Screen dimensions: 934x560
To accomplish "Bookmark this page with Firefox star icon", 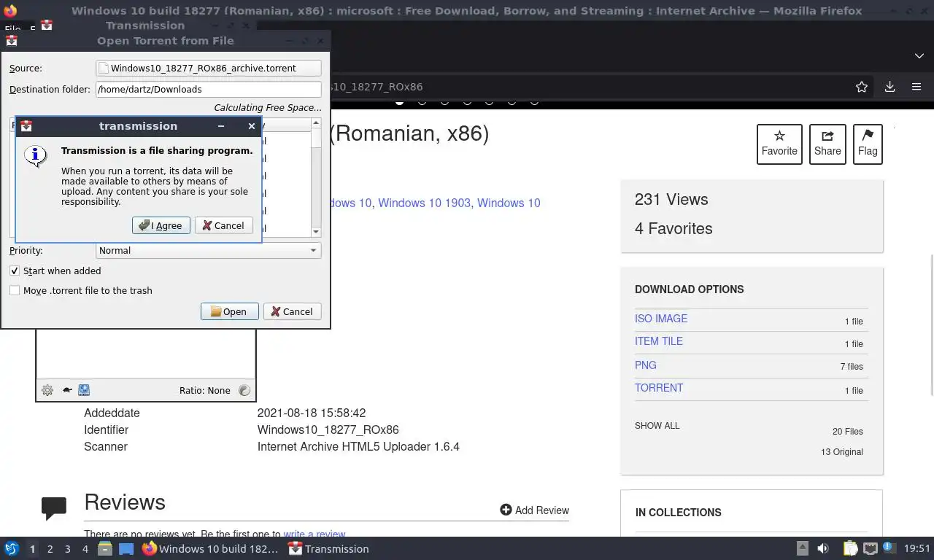I will [x=862, y=87].
